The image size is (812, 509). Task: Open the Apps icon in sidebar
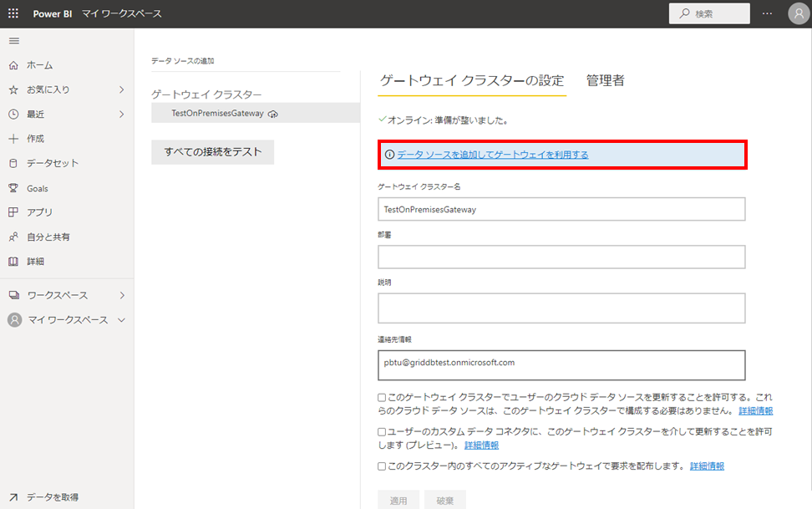pos(13,212)
